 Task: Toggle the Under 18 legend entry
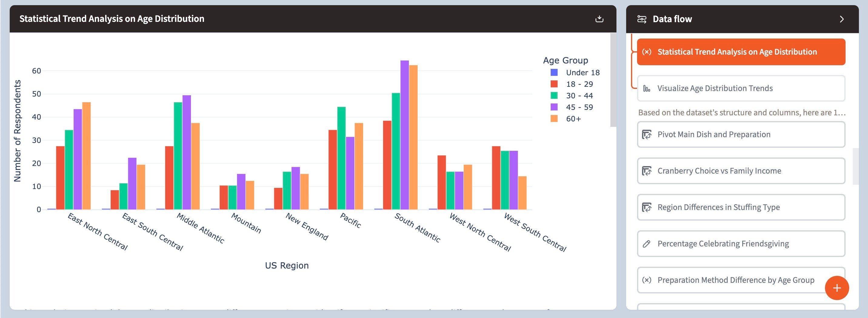coord(575,73)
